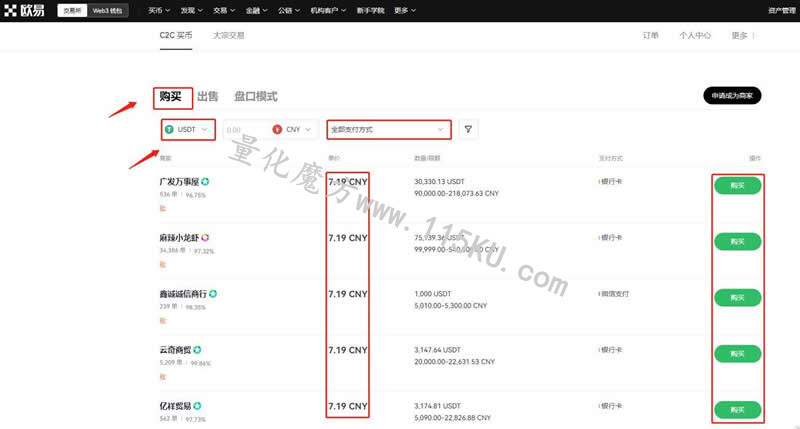Click verified badge next to 云奇商贸
Screen dimensions: 800x429
pos(197,350)
